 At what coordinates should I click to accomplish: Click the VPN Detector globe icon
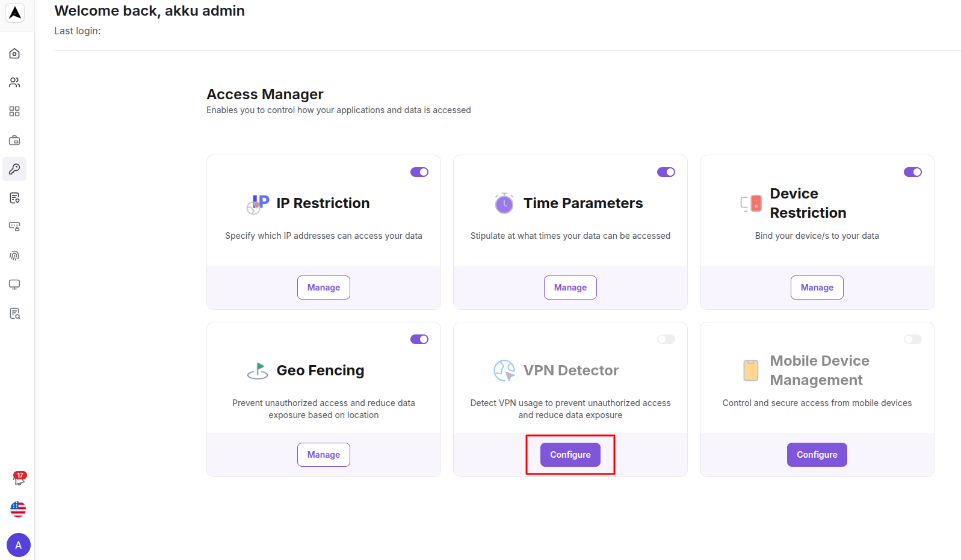point(504,371)
